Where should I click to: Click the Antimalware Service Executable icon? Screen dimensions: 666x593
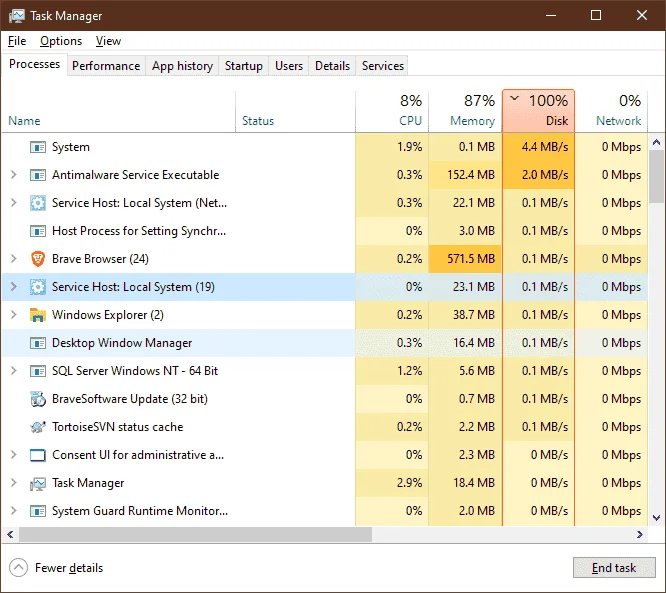click(x=38, y=175)
